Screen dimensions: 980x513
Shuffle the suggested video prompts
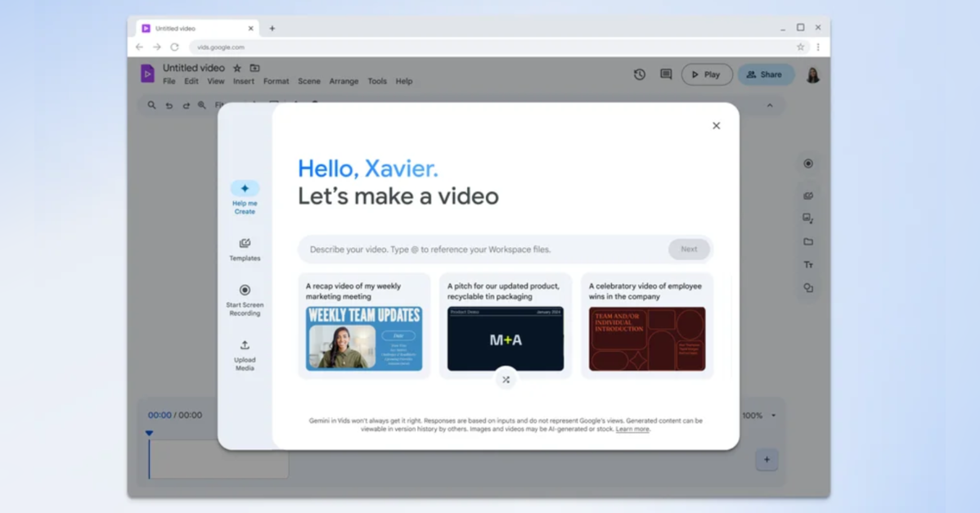[506, 380]
